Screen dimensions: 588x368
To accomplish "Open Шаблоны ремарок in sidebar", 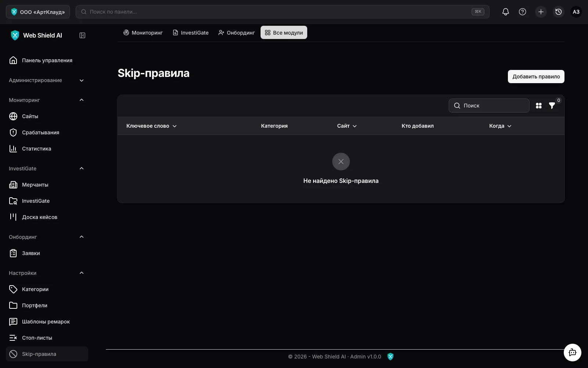I will pyautogui.click(x=47, y=322).
